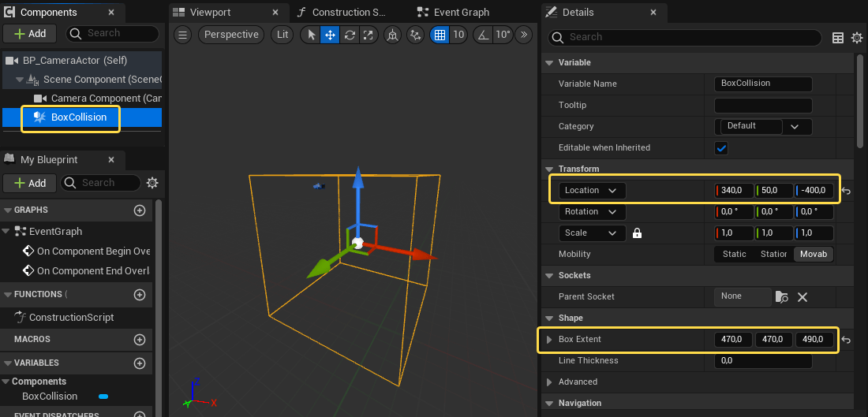This screenshot has width=868, height=417.
Task: Switch to the Construction Script tab
Action: coord(349,12)
